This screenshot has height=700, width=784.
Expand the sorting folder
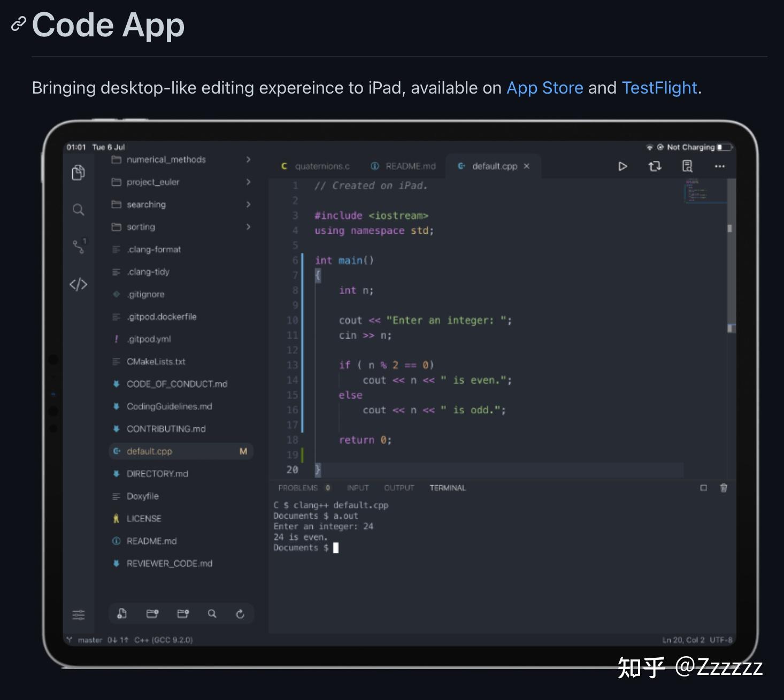[x=248, y=227]
